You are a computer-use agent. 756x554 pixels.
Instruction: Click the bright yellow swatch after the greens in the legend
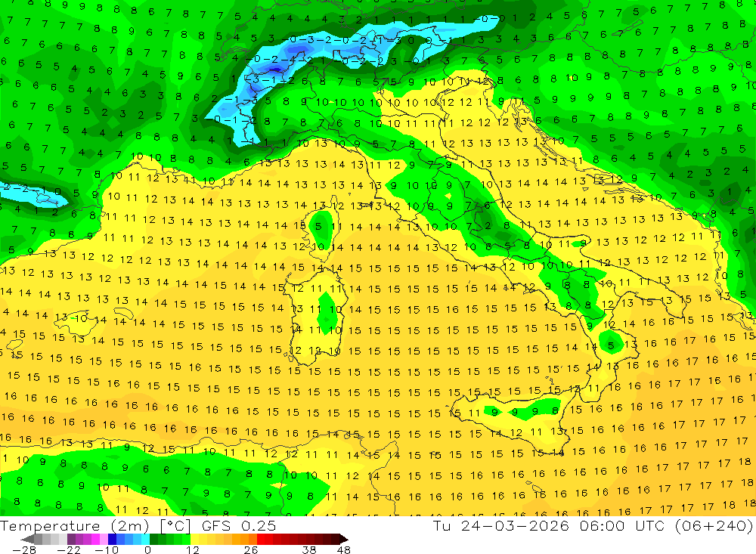pyautogui.click(x=195, y=540)
